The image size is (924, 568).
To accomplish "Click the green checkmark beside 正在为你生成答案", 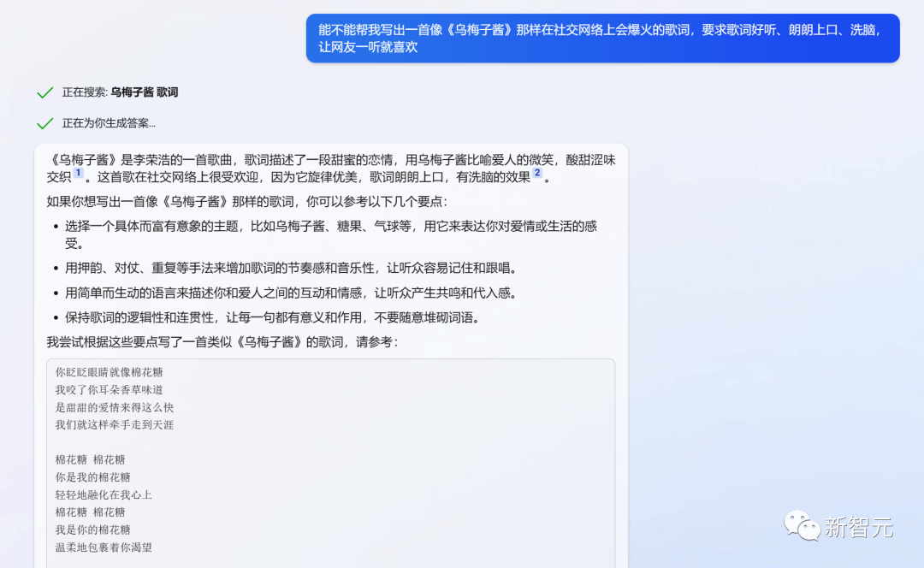I will tap(44, 123).
